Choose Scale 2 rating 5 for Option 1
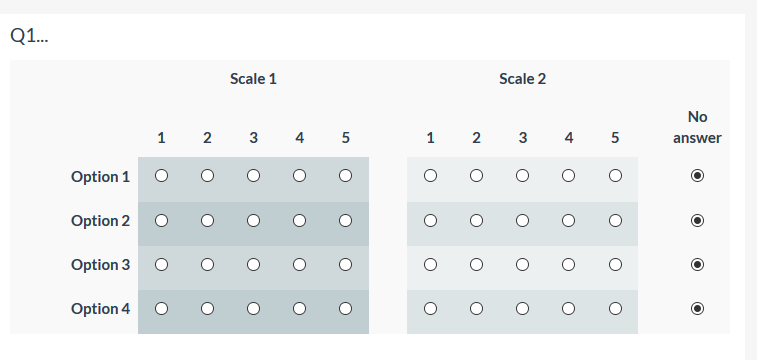 [615, 176]
